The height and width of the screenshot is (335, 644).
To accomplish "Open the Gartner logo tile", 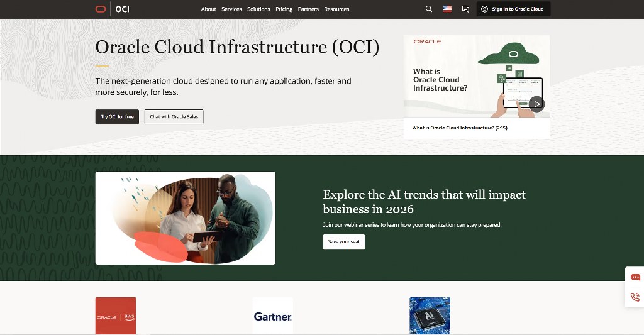I will point(273,316).
